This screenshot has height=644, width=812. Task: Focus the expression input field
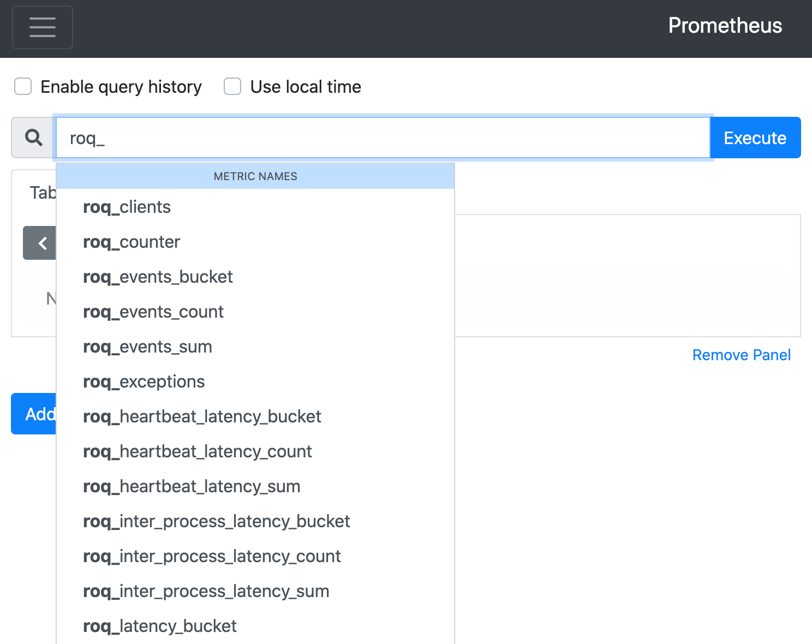tap(383, 138)
